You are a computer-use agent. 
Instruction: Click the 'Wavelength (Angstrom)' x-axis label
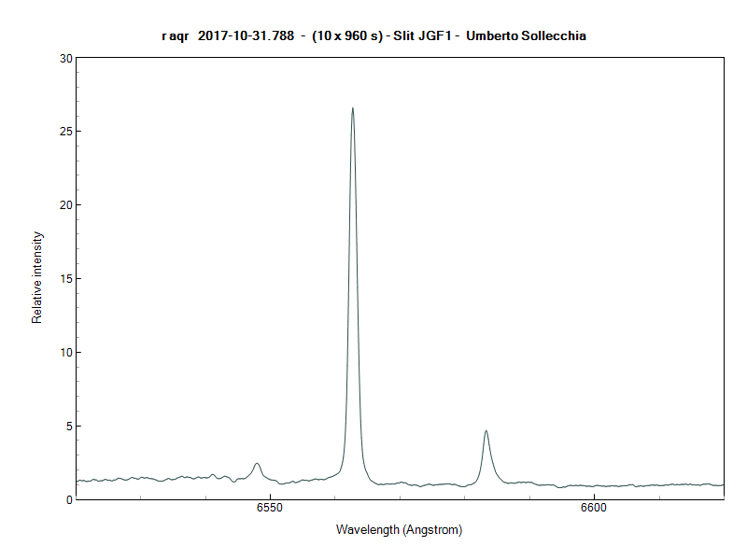pos(399,529)
